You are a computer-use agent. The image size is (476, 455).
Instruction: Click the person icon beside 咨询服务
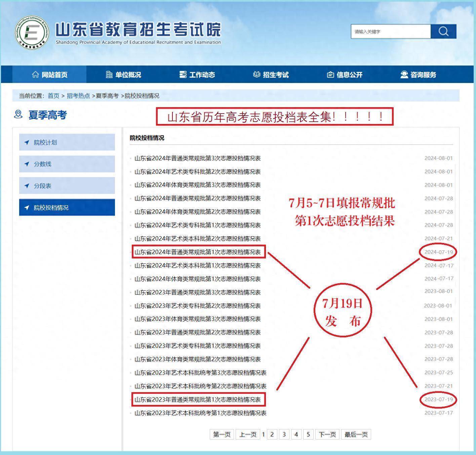(404, 75)
